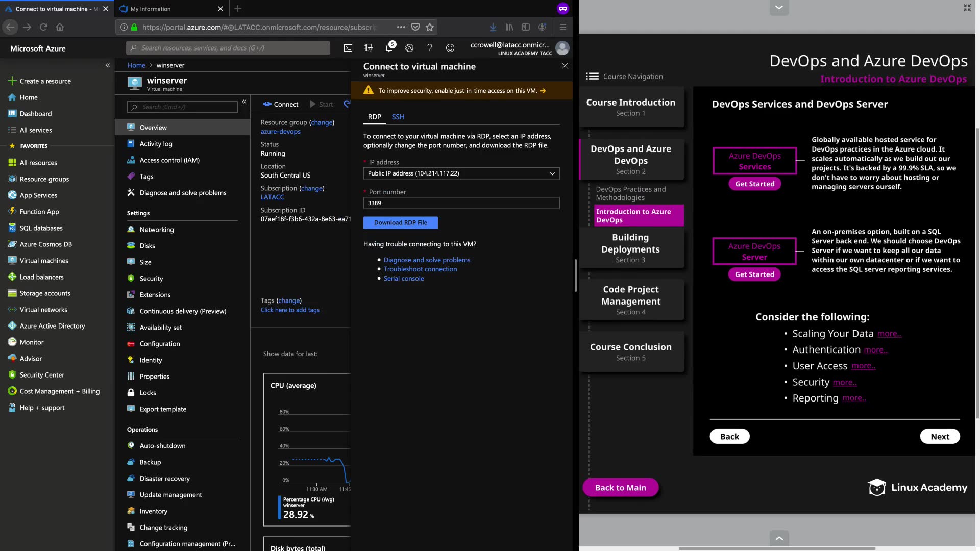The width and height of the screenshot is (980, 551).
Task: Open Virtual machines in favorites sidebar
Action: [44, 261]
